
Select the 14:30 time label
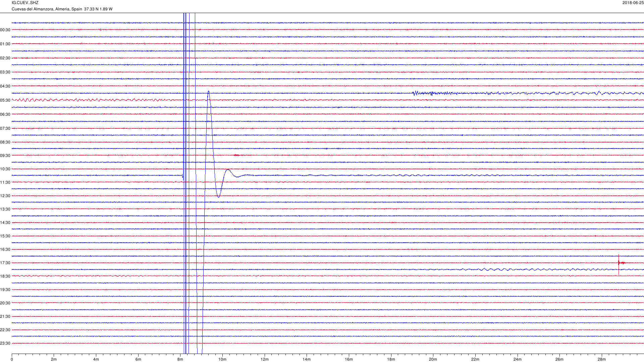[x=5, y=223]
